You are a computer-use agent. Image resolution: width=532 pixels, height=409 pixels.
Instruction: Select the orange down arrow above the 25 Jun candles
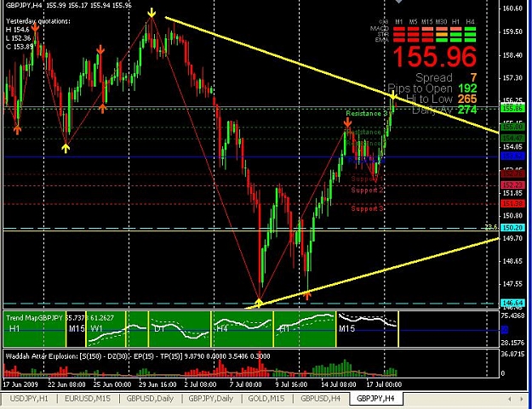click(x=100, y=50)
